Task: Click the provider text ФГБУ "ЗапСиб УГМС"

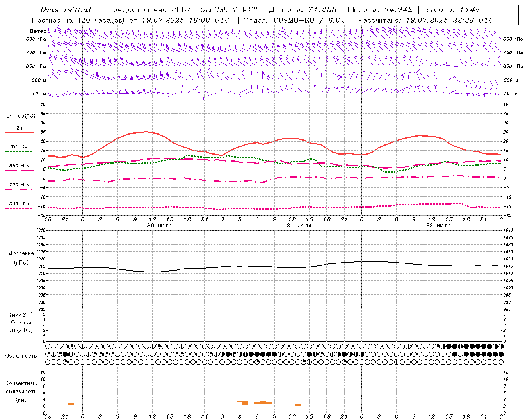Action: tap(214, 10)
